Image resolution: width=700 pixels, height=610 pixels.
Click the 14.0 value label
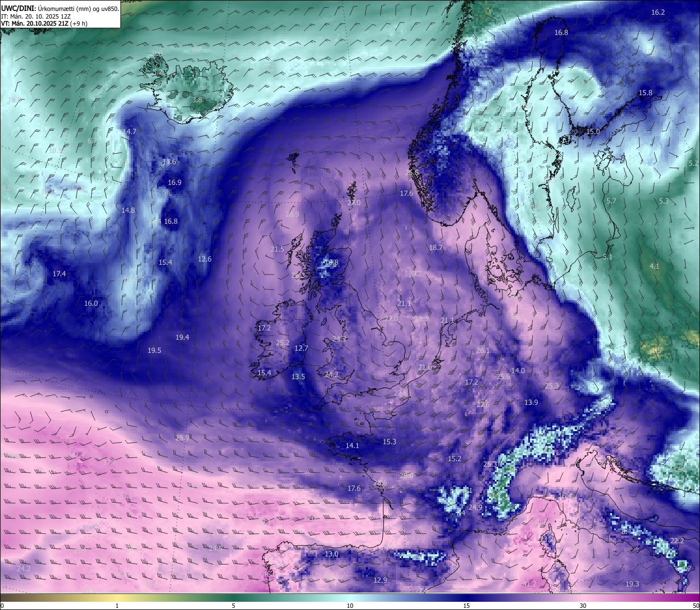point(518,370)
